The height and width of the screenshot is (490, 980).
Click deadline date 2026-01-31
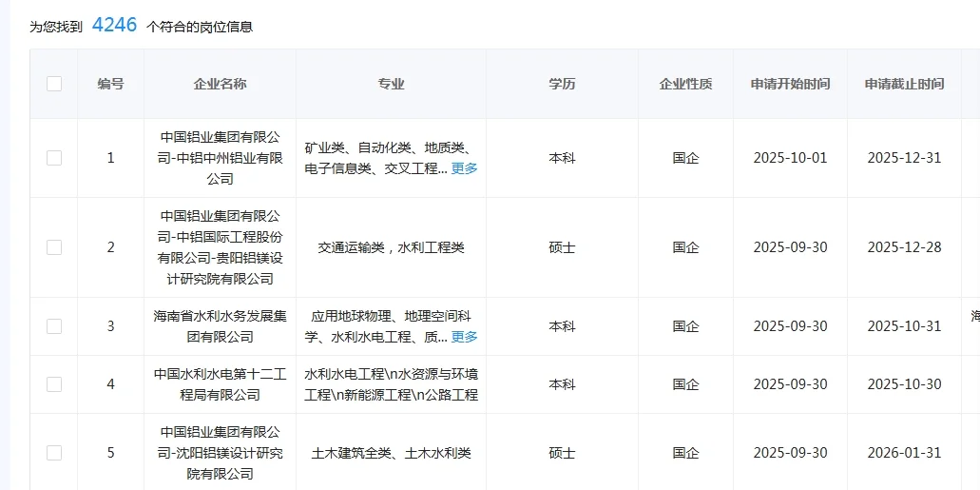(x=904, y=453)
